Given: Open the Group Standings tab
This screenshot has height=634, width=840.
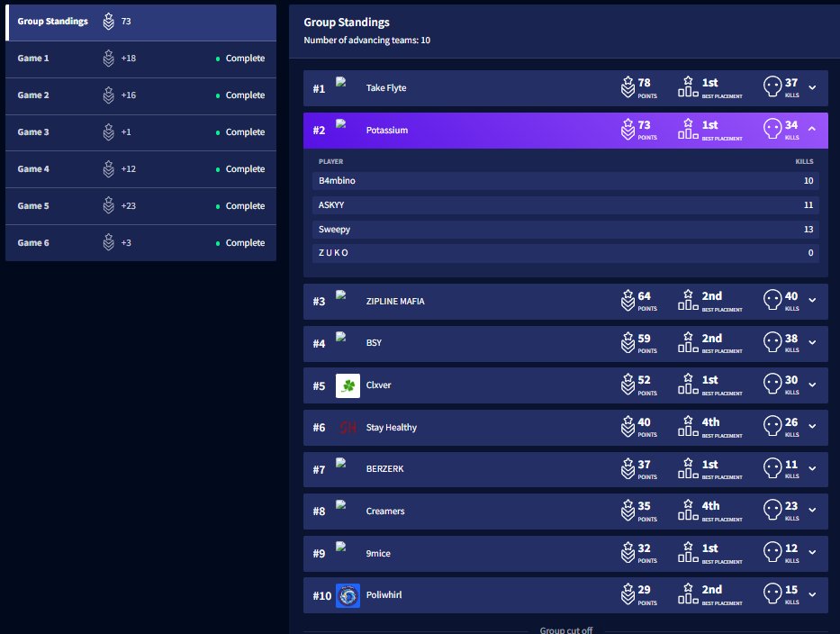Looking at the screenshot, I should 140,22.
